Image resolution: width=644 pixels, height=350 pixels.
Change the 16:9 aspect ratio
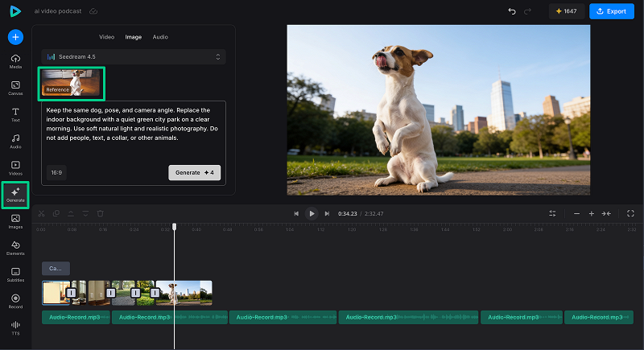tap(56, 173)
